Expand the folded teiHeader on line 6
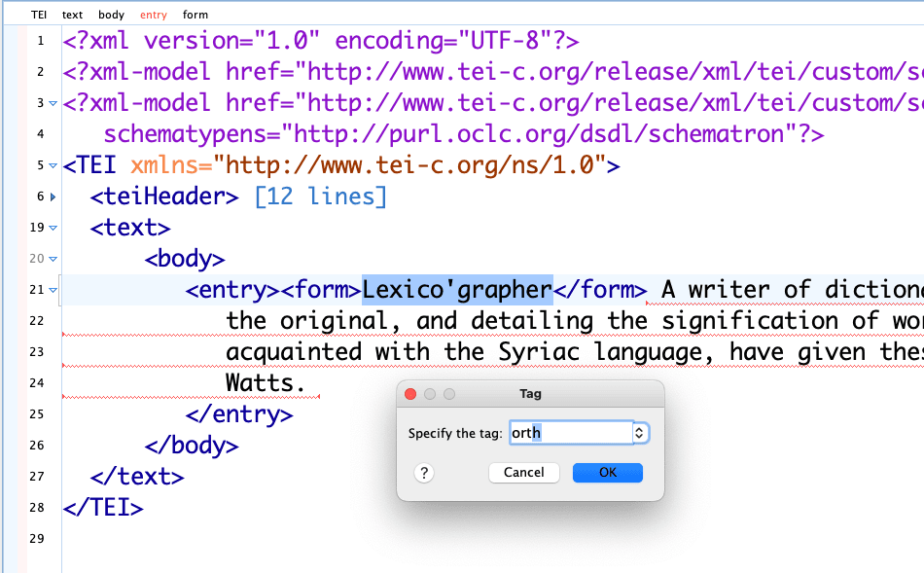This screenshot has width=924, height=573. pos(53,197)
